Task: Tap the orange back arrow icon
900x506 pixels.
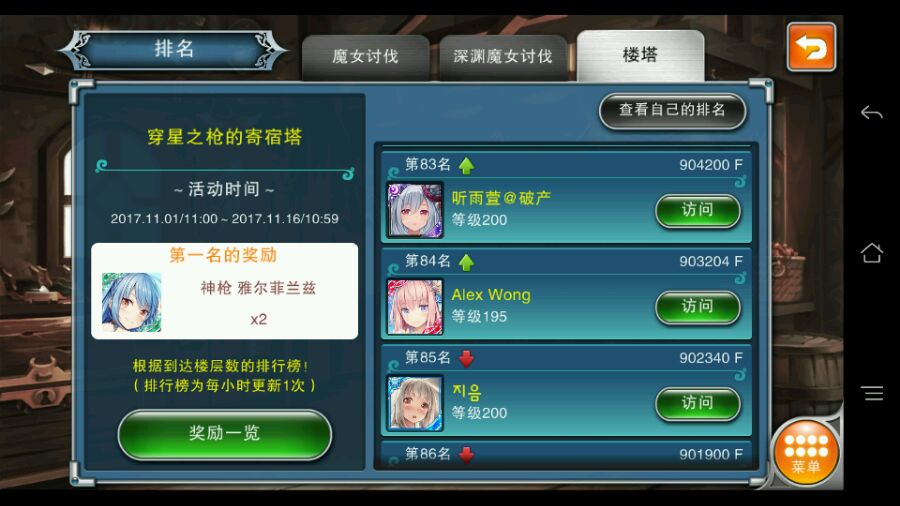Action: [x=810, y=47]
